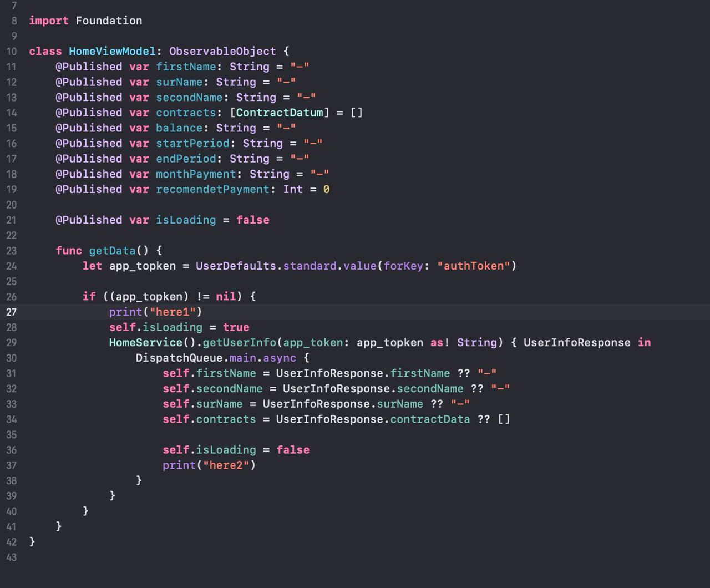The height and width of the screenshot is (588, 710).
Task: Click DispatchQueue on line 30
Action: (x=179, y=358)
